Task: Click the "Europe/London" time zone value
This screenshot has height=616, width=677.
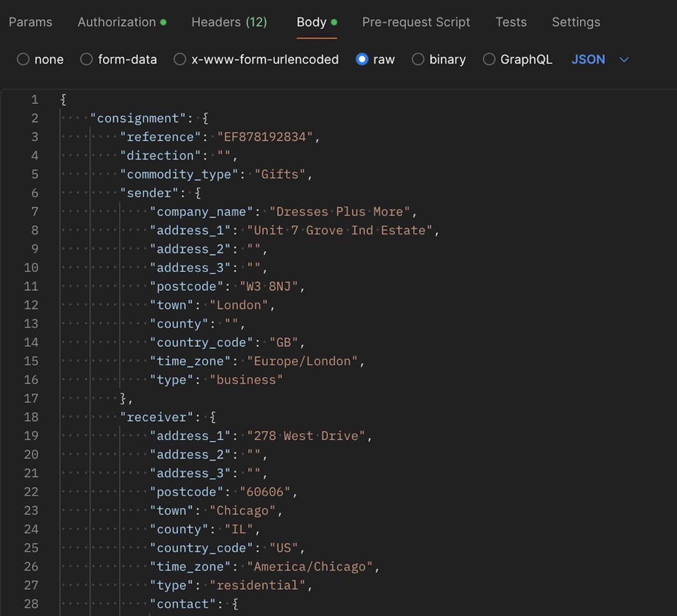Action: 302,361
